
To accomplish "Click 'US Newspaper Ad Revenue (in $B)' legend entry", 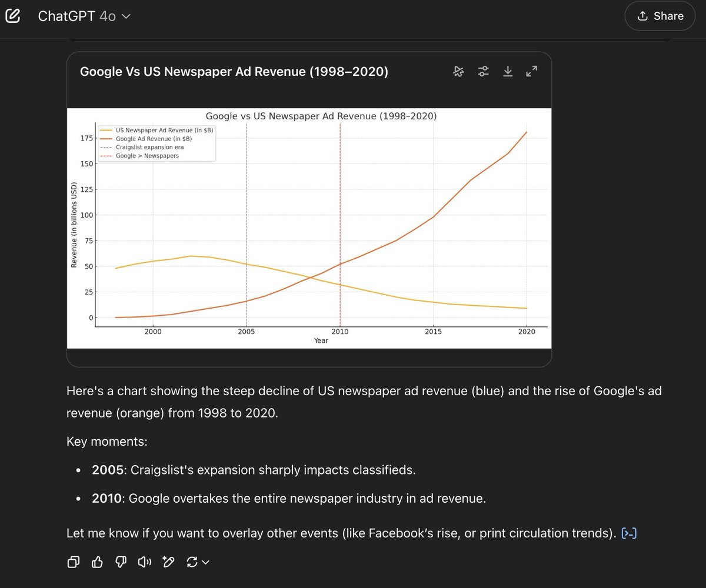I will tap(164, 130).
